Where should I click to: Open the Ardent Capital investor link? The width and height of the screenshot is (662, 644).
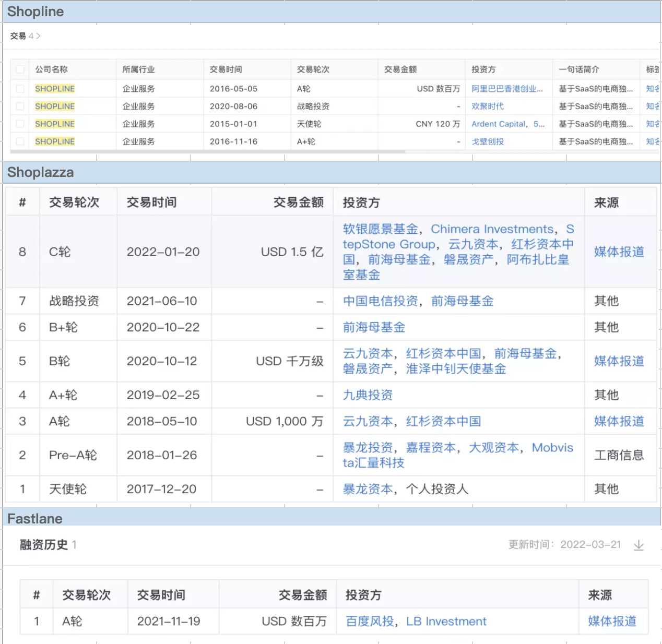click(499, 124)
